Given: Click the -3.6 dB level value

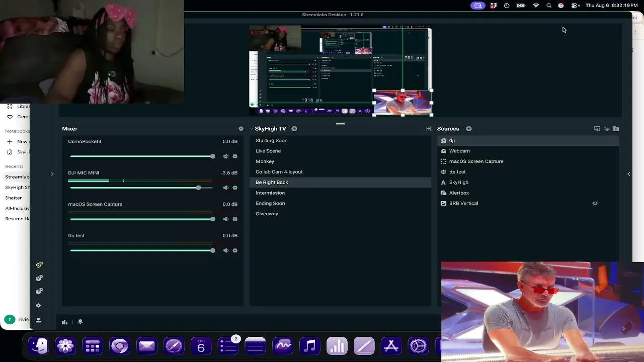Looking at the screenshot, I should [x=229, y=173].
